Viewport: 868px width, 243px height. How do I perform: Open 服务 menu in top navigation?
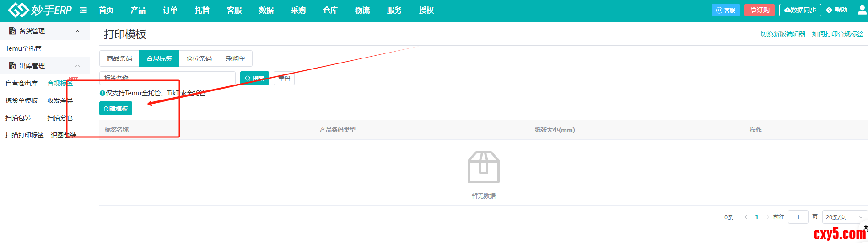pyautogui.click(x=394, y=10)
